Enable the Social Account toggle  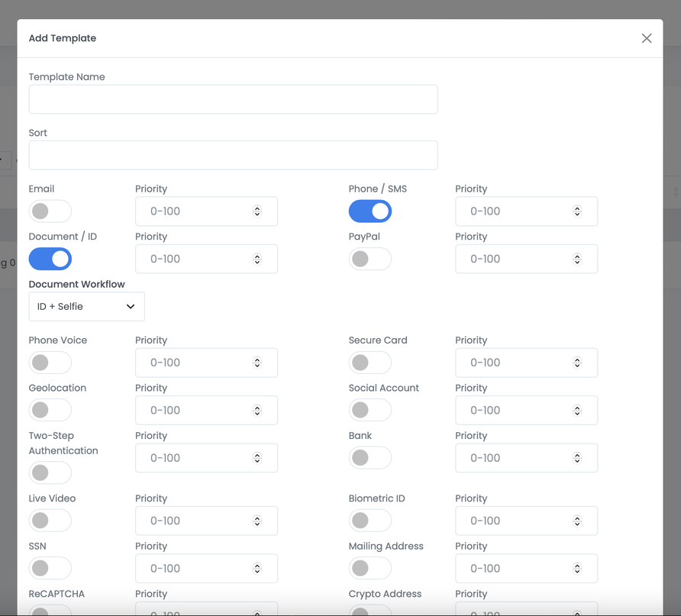click(x=370, y=410)
